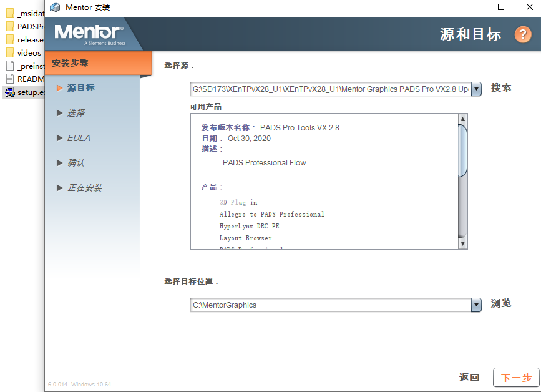Click the orange arrow beside 源目标
This screenshot has width=541, height=392.
click(x=59, y=88)
